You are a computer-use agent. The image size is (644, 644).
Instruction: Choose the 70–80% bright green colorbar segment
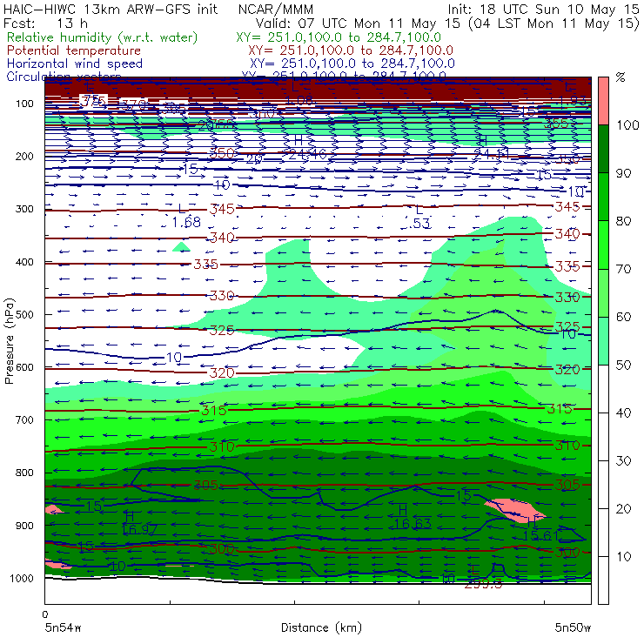tap(603, 245)
